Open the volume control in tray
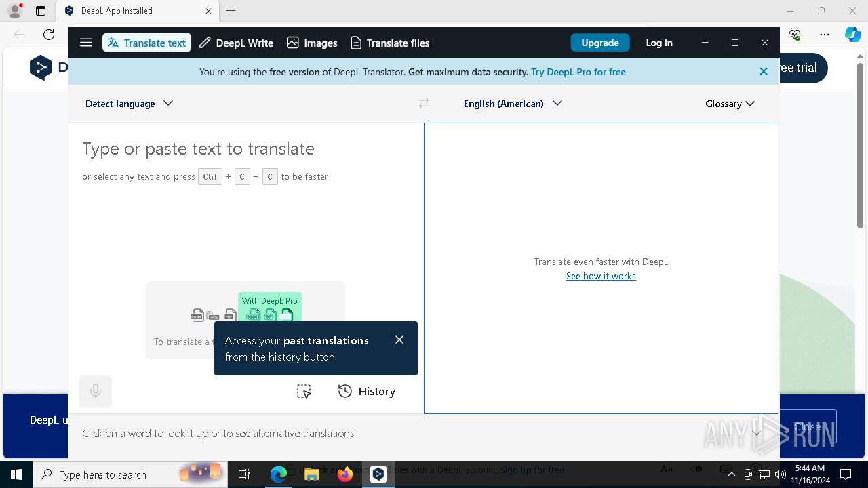The height and width of the screenshot is (488, 868). pyautogui.click(x=781, y=474)
